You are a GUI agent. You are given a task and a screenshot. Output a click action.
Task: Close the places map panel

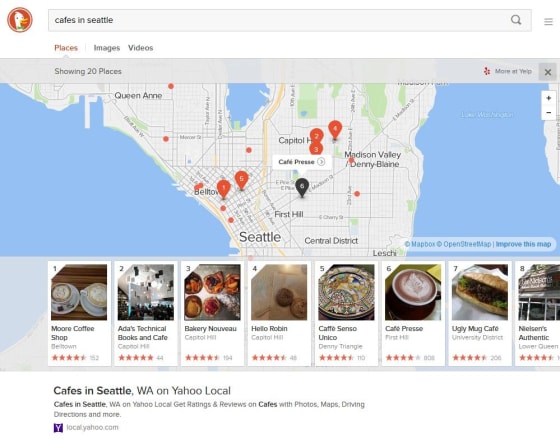tap(548, 72)
